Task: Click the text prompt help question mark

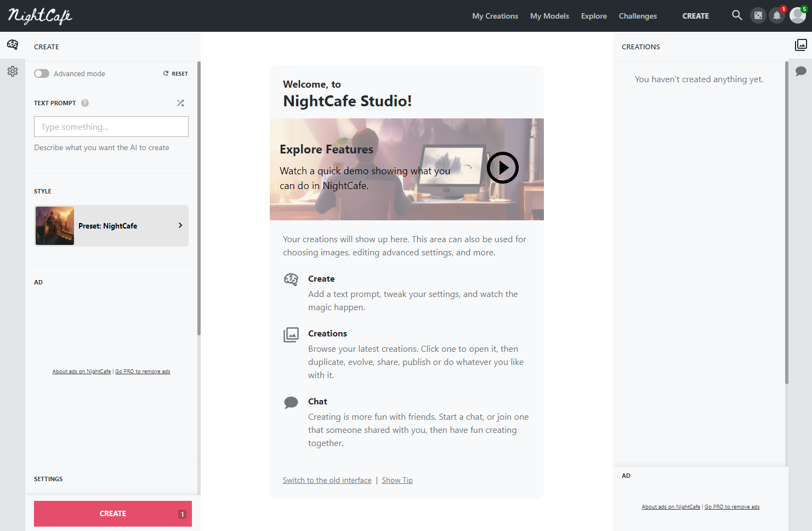Action: click(85, 103)
